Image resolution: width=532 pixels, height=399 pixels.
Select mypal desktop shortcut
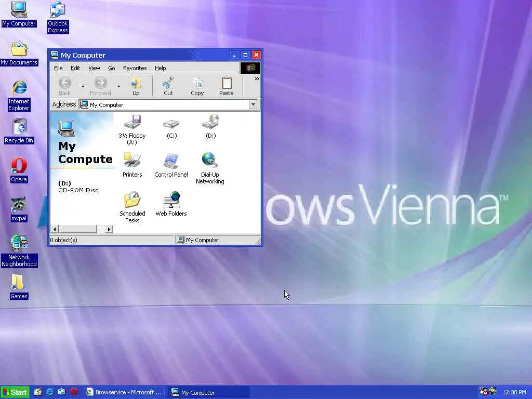click(19, 209)
